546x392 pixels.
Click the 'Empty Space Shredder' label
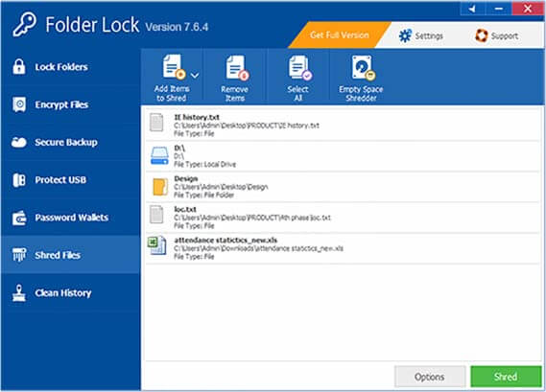(x=361, y=94)
